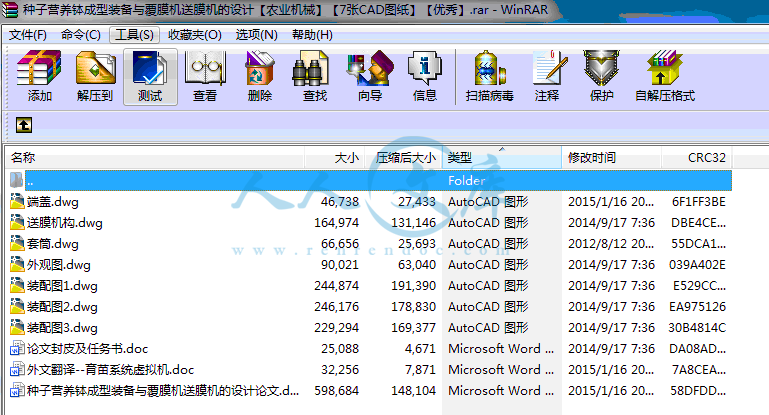Click the file icon of 套筒.dwg
The height and width of the screenshot is (415, 769).
click(17, 243)
